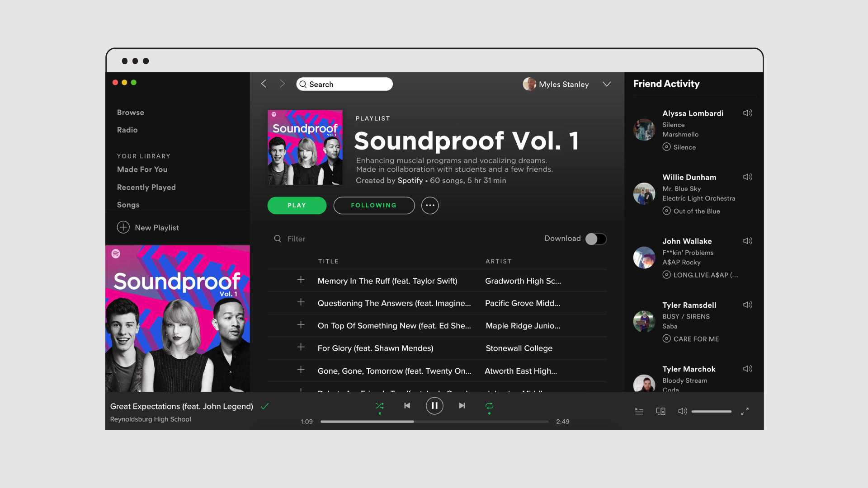Click speaker icon next to Alyssa Lombardi
The image size is (868, 488).
coord(748,113)
